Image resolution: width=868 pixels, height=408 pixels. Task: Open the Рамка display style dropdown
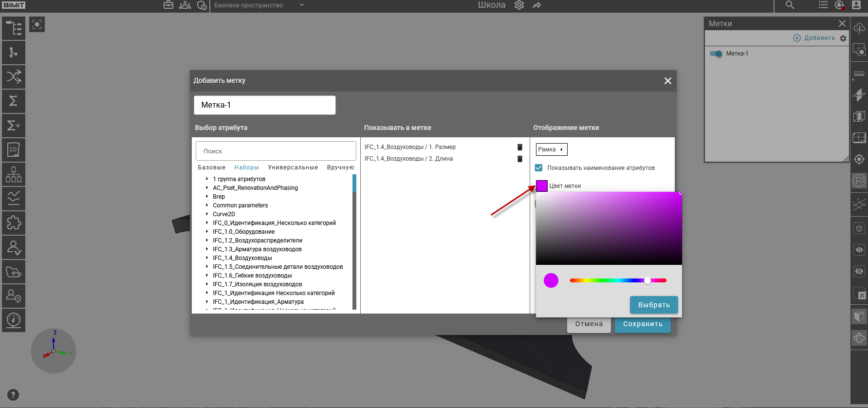pos(551,149)
